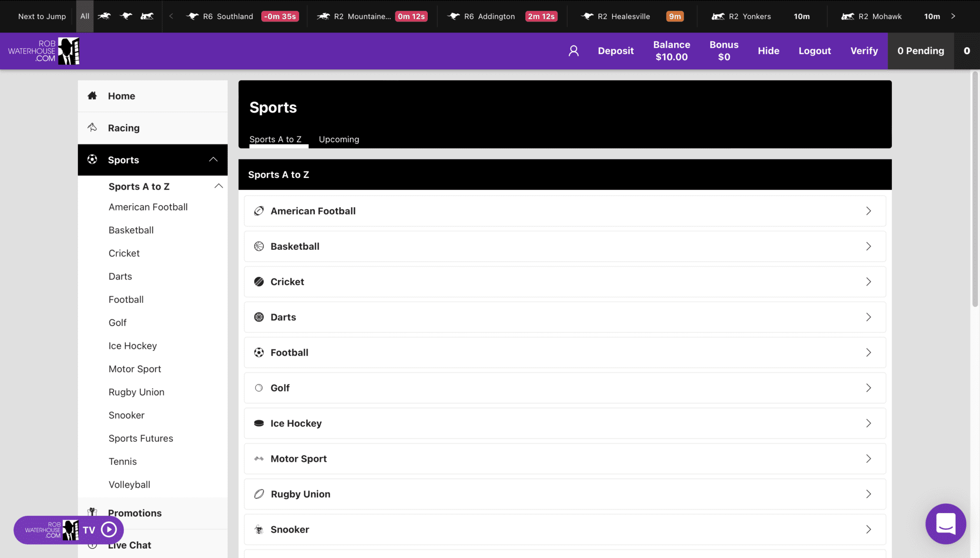
Task: Collapse the Sports A to Z submenu
Action: click(x=219, y=186)
